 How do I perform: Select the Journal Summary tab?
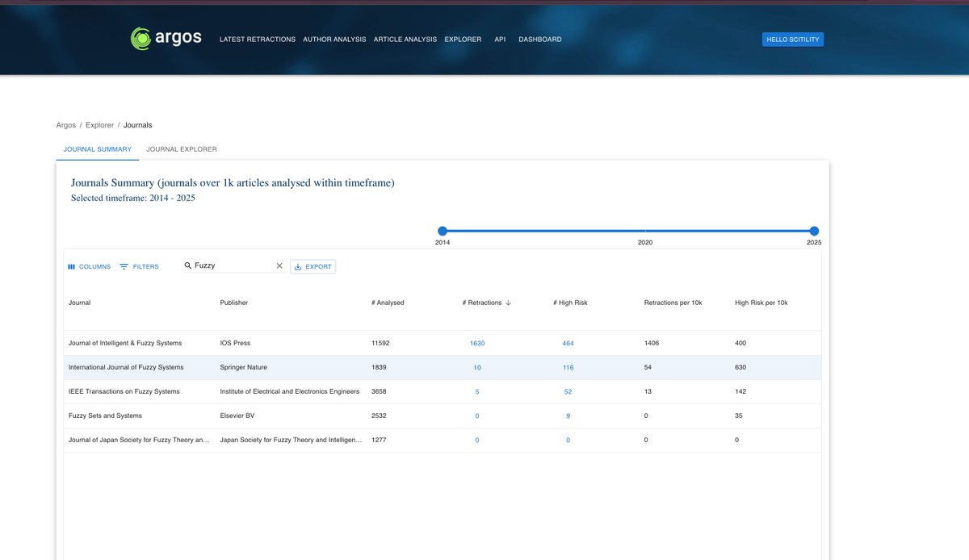point(98,149)
